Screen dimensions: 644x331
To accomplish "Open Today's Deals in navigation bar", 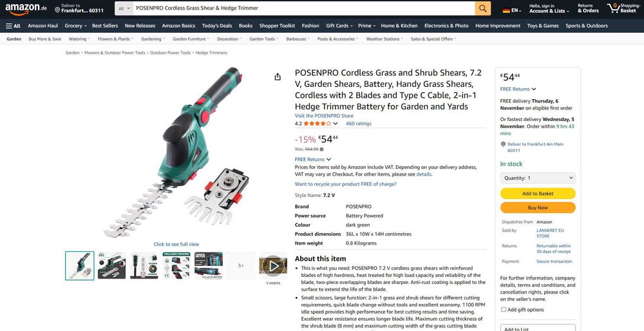I will pos(217,26).
